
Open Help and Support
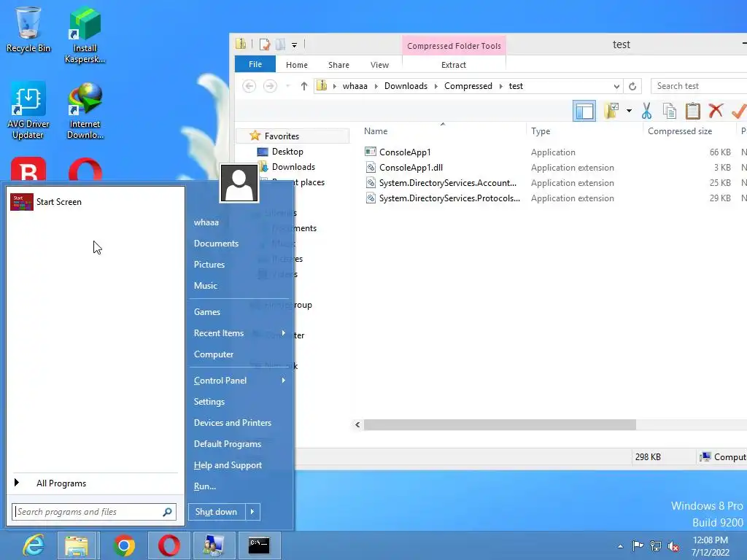228,465
